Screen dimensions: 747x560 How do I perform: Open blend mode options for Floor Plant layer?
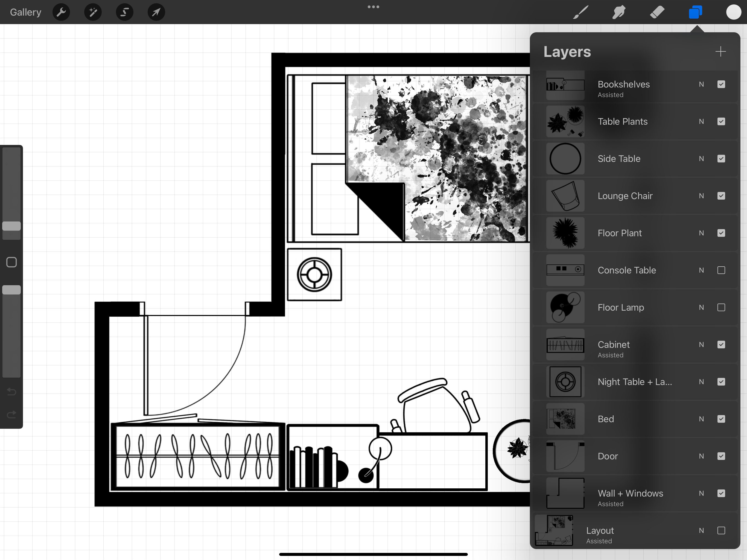click(701, 233)
